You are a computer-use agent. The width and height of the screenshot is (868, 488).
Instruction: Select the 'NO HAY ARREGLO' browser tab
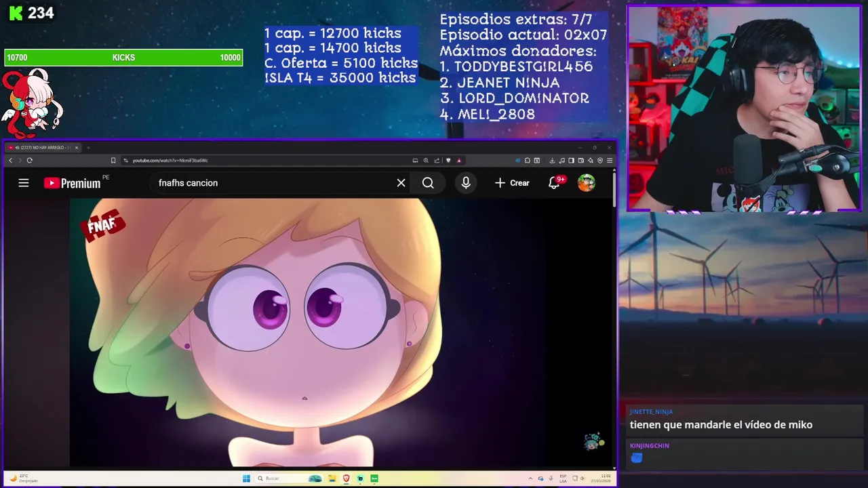[43, 148]
